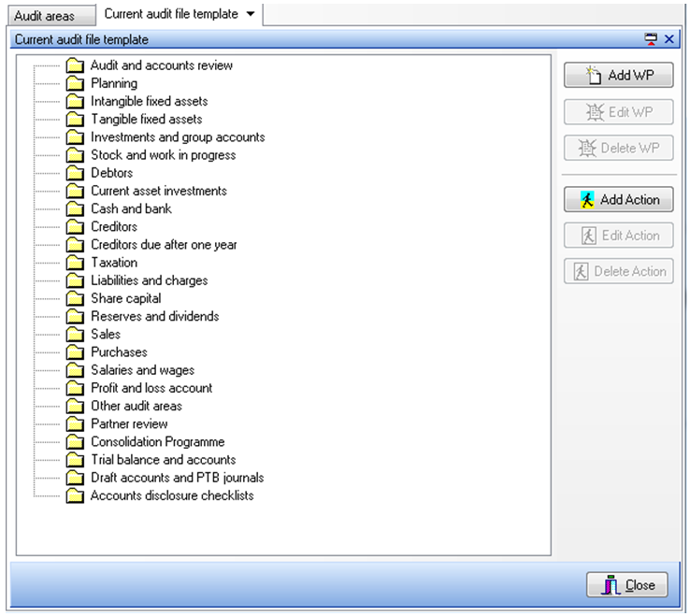The height and width of the screenshot is (616, 690).
Task: Click the Edit WP button
Action: coord(618,112)
